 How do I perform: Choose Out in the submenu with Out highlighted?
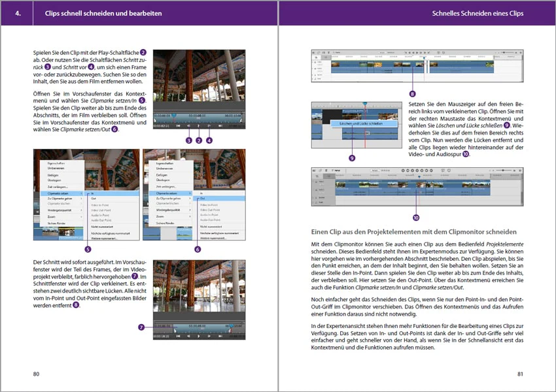pos(219,199)
